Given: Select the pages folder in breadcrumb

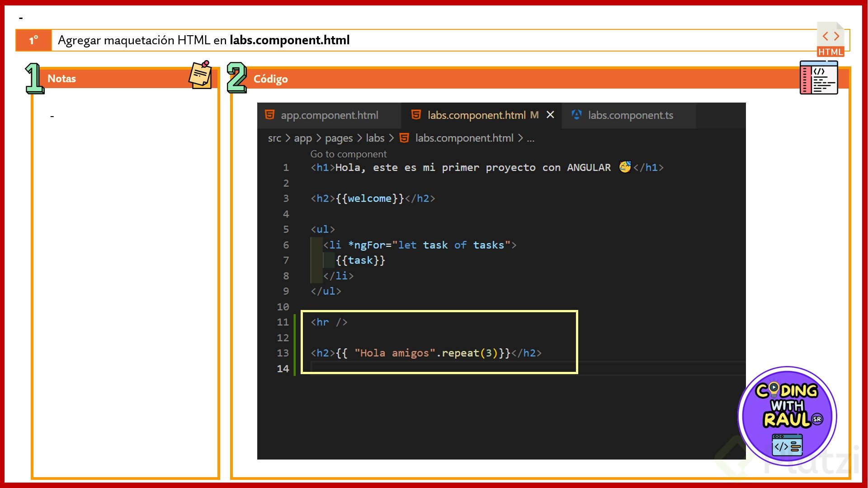Looking at the screenshot, I should [x=339, y=138].
